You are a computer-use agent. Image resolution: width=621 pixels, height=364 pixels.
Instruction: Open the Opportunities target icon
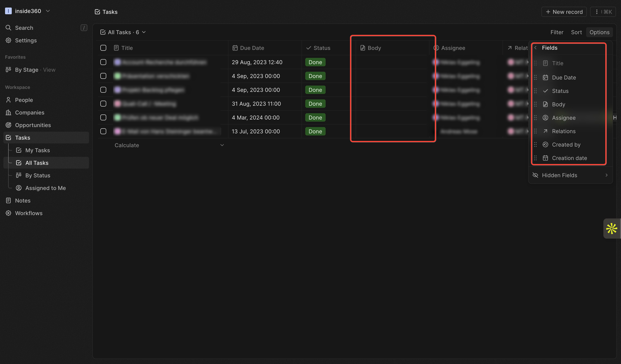8,125
